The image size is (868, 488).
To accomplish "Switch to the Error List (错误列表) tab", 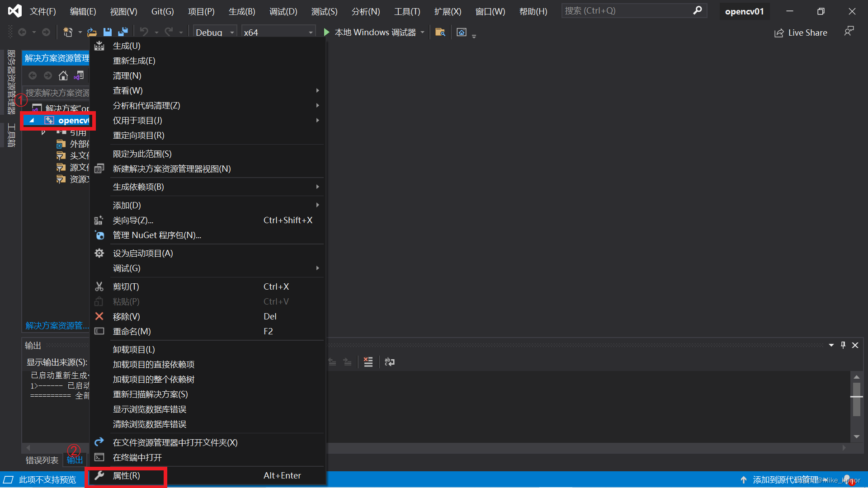I will (x=42, y=460).
